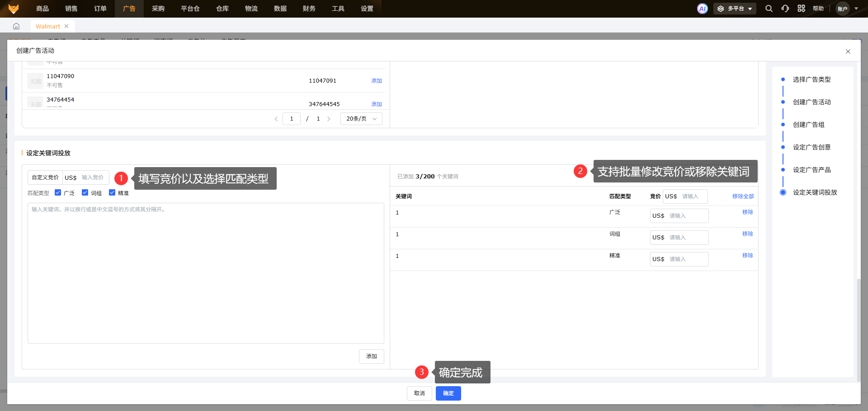Click the 账户 avatar icon
Viewport: 868px width, 411px height.
pyautogui.click(x=842, y=9)
